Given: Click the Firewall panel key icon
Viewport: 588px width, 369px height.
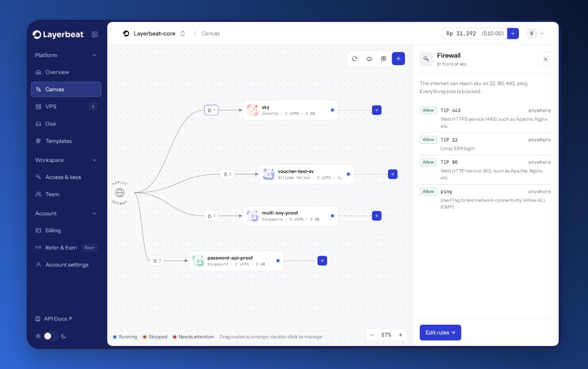Looking at the screenshot, I should (426, 59).
